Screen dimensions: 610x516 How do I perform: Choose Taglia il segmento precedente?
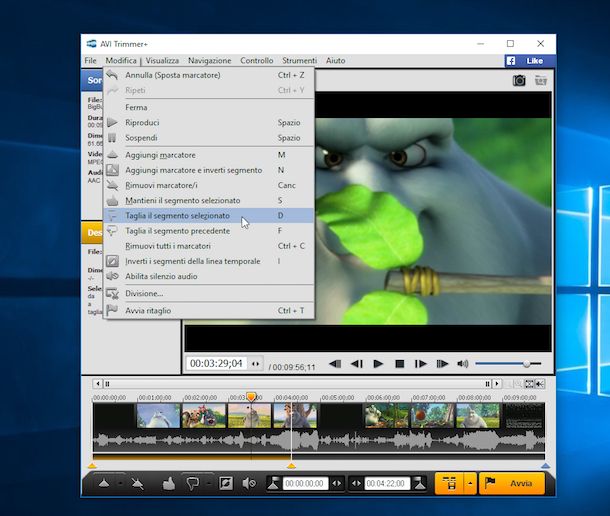[209, 231]
